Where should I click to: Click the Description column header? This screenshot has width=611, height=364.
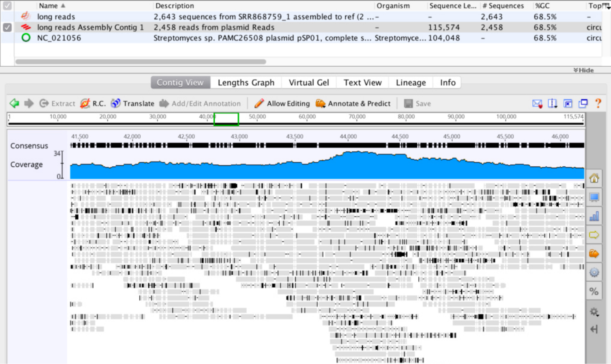175,6
